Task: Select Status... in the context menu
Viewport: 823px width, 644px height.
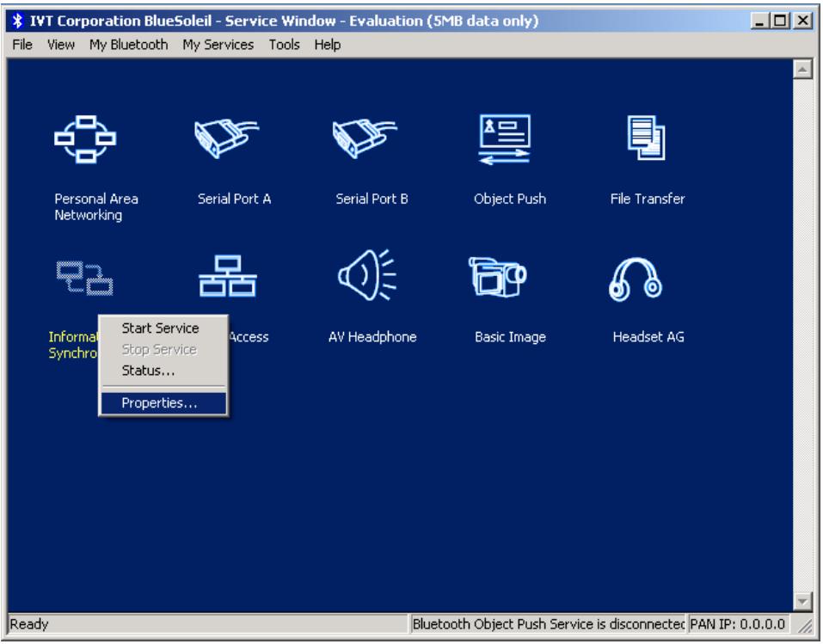Action: pyautogui.click(x=163, y=371)
